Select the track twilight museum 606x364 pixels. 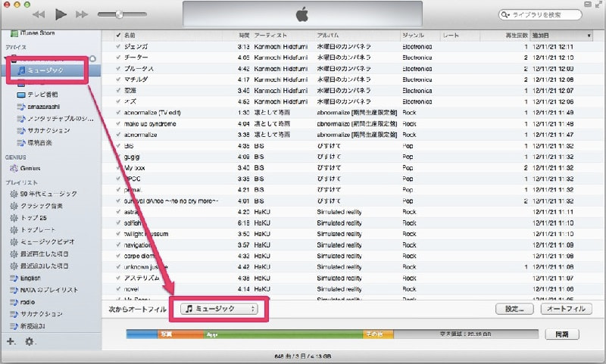point(145,234)
